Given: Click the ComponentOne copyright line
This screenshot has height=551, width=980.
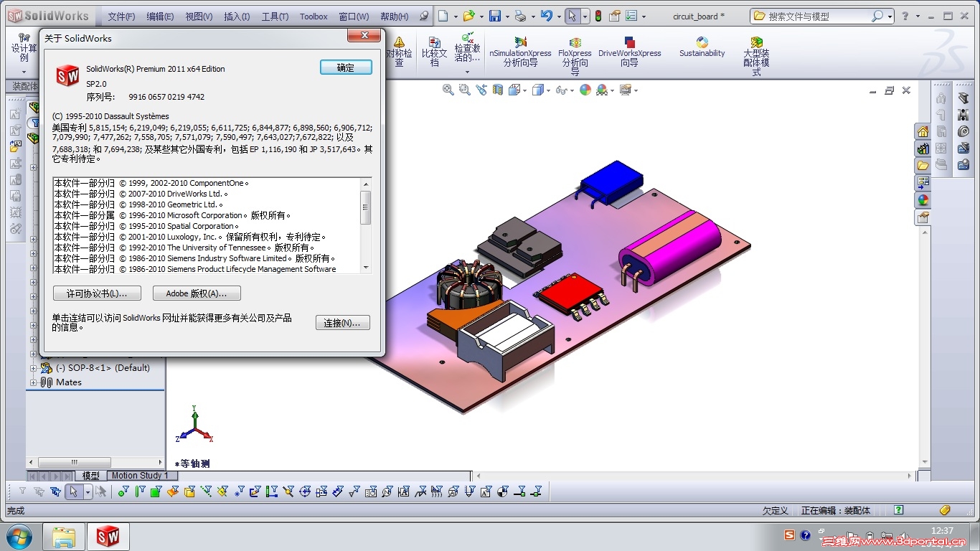Looking at the screenshot, I should coord(151,183).
